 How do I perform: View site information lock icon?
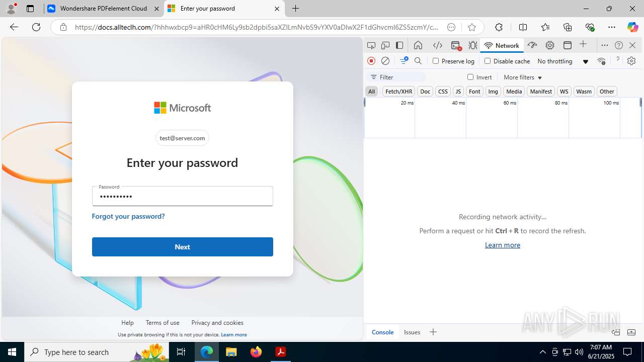(63, 27)
